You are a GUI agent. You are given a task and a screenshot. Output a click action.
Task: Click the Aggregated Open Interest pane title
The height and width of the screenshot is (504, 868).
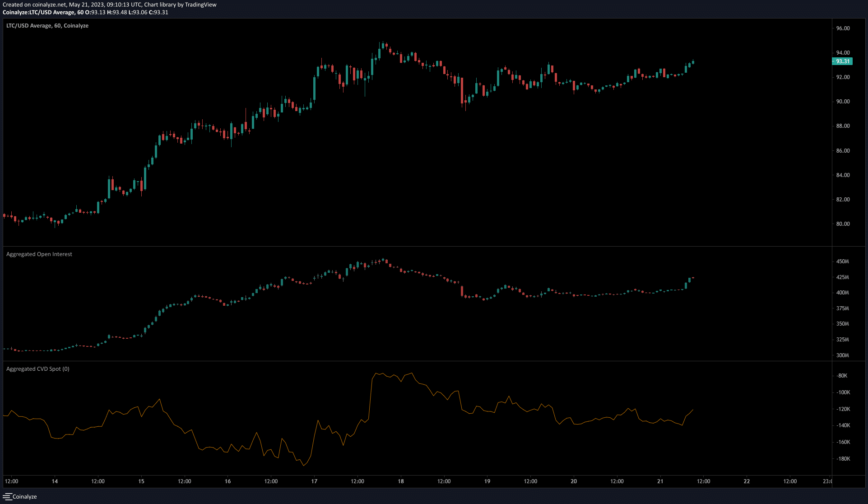pos(39,254)
